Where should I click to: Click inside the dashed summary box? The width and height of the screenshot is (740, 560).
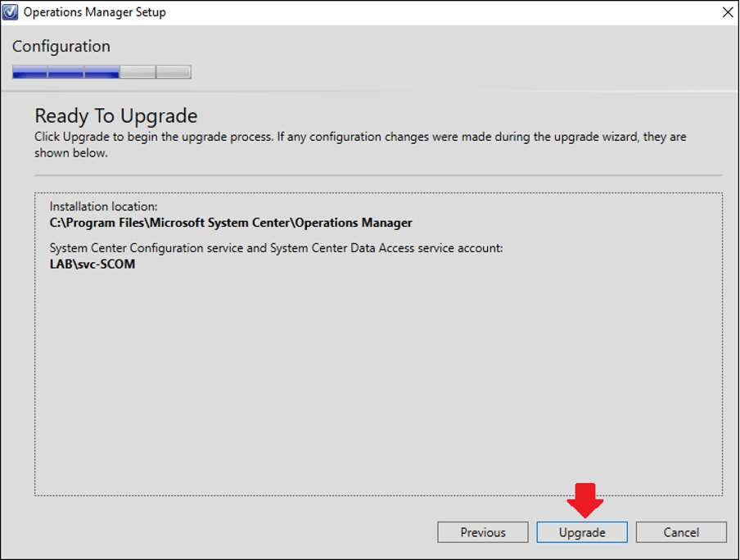(368, 368)
